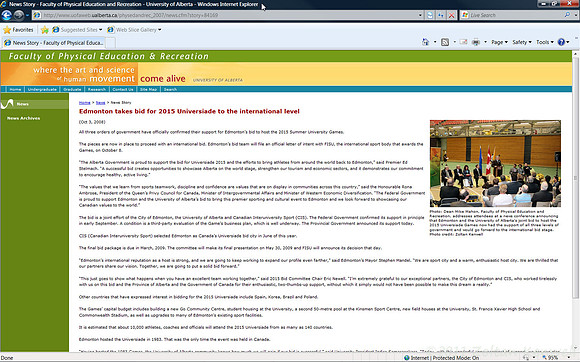Viewport: 580px width, 362px height.
Task: Click the Oct 3, 2008 date line
Action: [92, 122]
